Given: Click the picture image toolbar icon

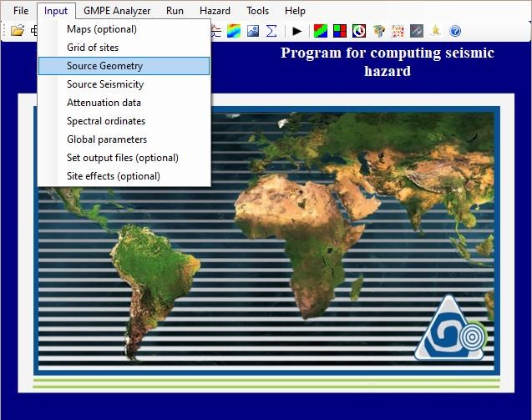Looking at the screenshot, I should (253, 31).
